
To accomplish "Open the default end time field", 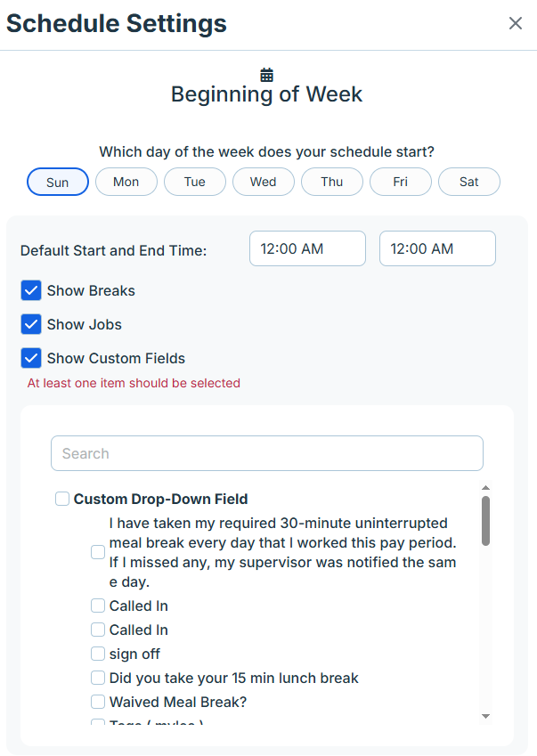I will coord(437,248).
